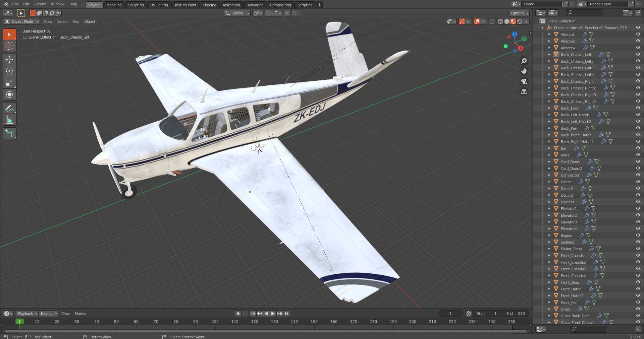Open the Playback dropdown in timeline
The image size is (644, 339).
(x=27, y=314)
